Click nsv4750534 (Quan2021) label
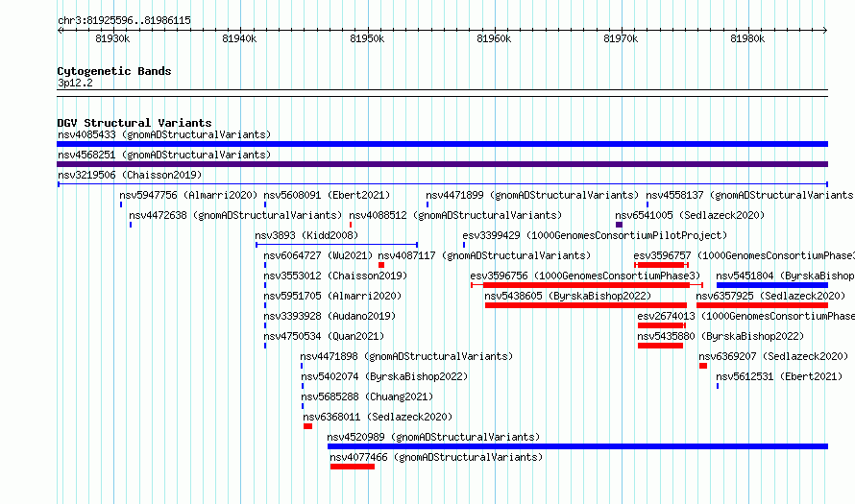The height and width of the screenshot is (504, 855). click(324, 336)
